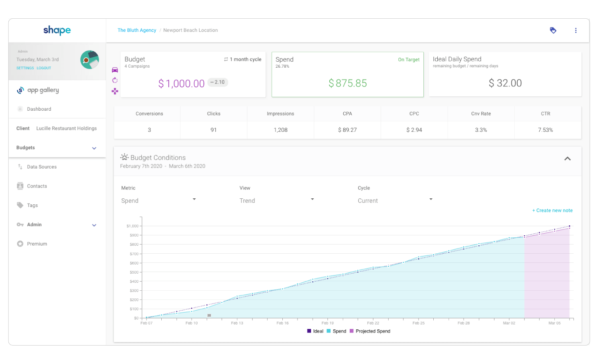Click the CPA value $89.27
599x364 pixels.
[347, 130]
